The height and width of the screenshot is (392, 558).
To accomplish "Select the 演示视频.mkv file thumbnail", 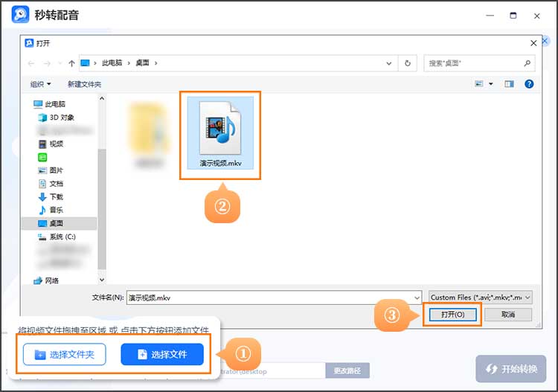I will point(220,131).
